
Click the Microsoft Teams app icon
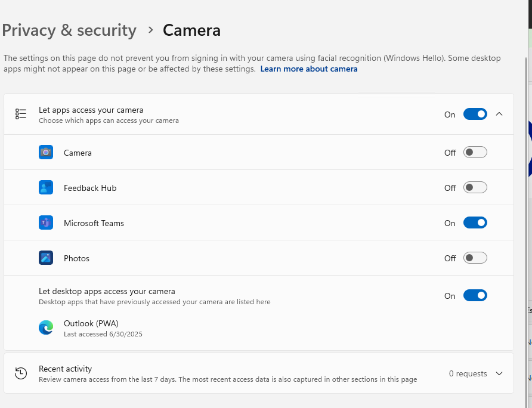pos(46,222)
